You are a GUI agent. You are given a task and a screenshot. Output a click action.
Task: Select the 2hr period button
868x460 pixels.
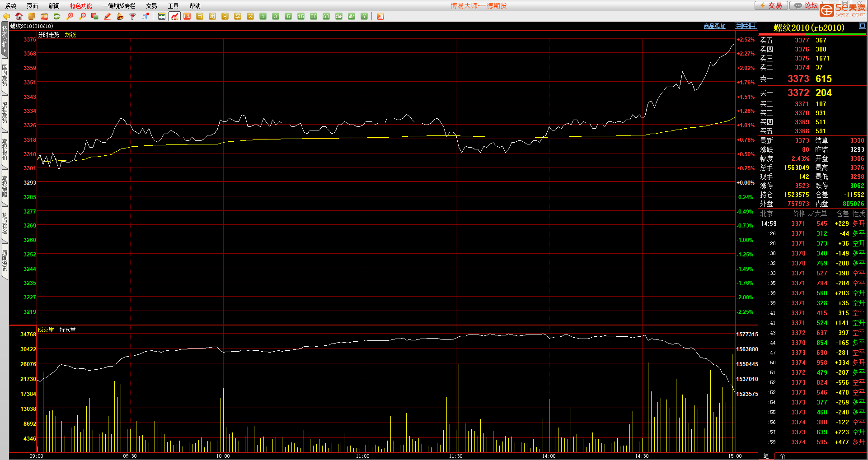tap(339, 16)
